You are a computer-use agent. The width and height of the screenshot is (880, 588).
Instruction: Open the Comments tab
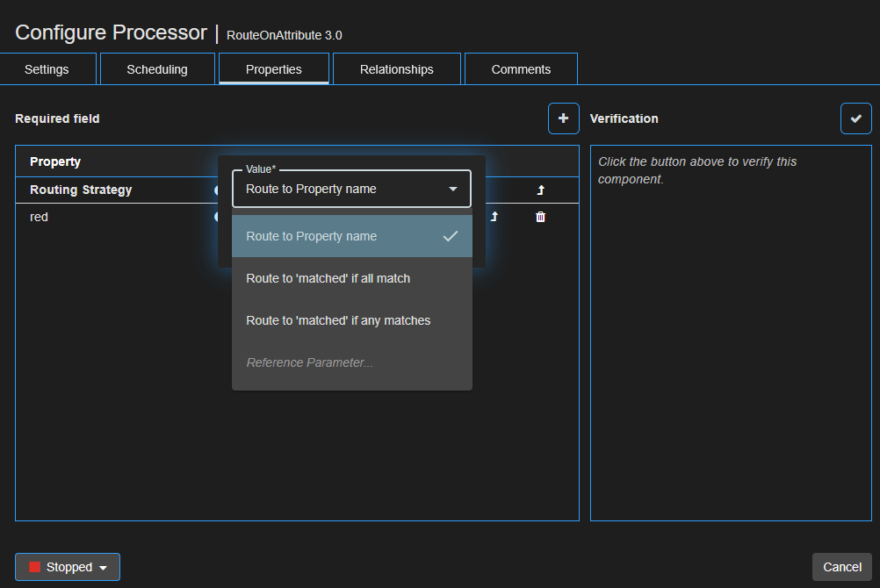click(x=521, y=69)
